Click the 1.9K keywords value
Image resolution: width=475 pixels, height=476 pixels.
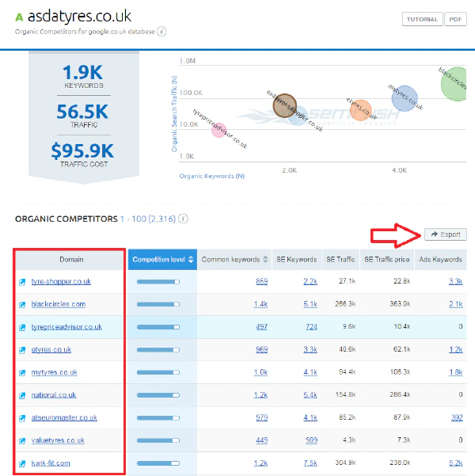(x=82, y=72)
